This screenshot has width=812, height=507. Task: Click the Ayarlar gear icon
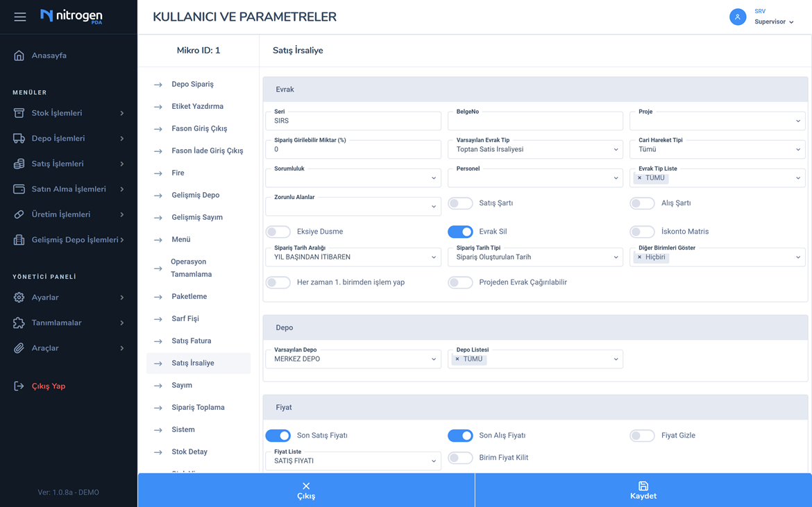pyautogui.click(x=19, y=298)
